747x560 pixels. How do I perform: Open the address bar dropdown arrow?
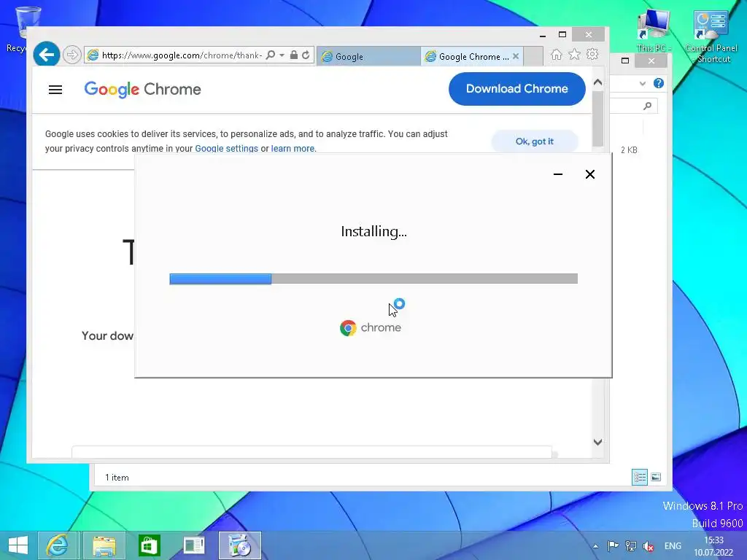[x=282, y=55]
